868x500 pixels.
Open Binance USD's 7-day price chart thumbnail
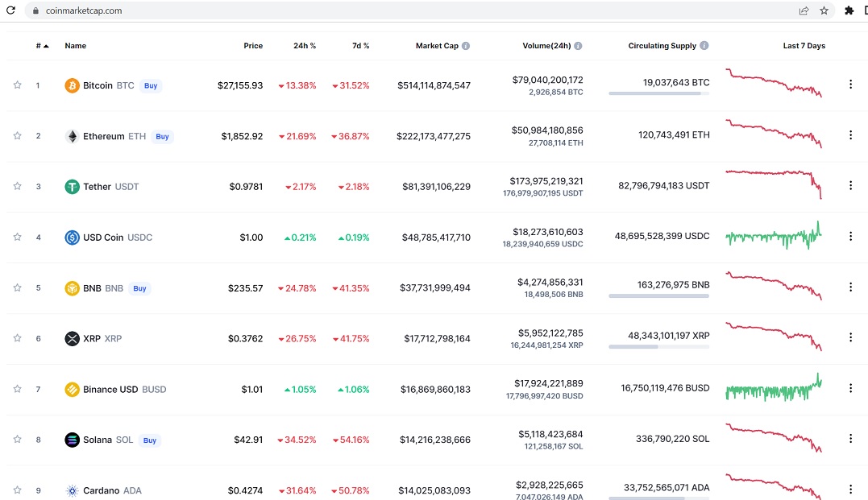coord(774,388)
